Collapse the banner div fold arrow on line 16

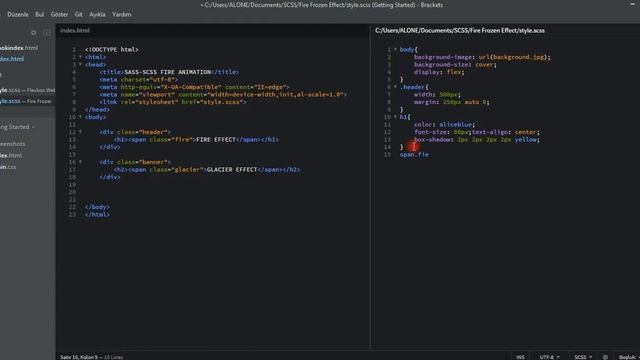click(x=80, y=162)
